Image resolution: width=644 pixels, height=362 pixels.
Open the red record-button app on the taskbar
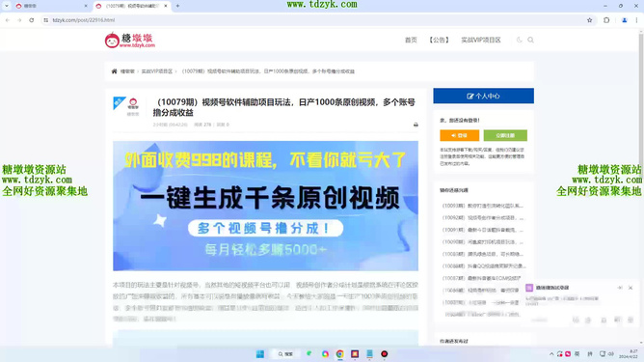click(x=384, y=353)
